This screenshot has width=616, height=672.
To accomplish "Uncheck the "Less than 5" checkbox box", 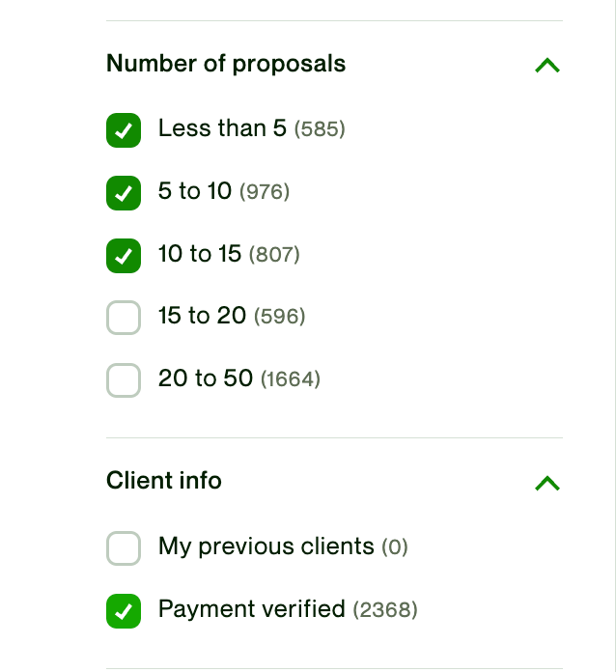I will (x=124, y=130).
